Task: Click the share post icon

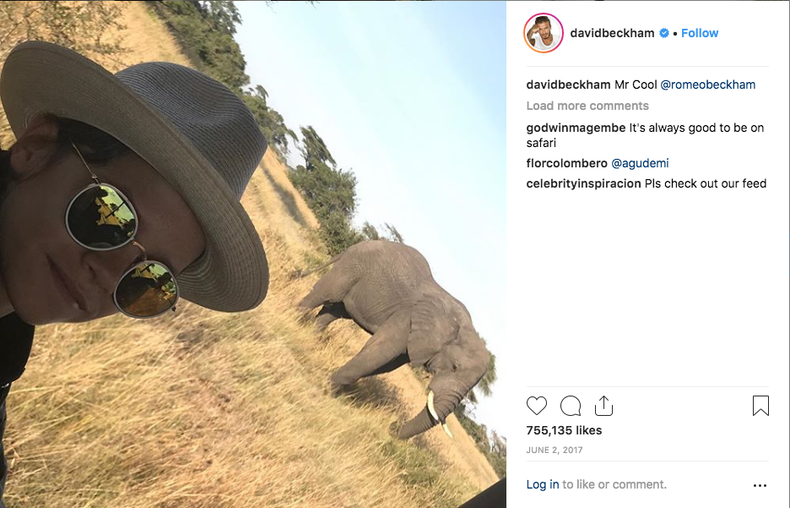Action: coord(603,406)
